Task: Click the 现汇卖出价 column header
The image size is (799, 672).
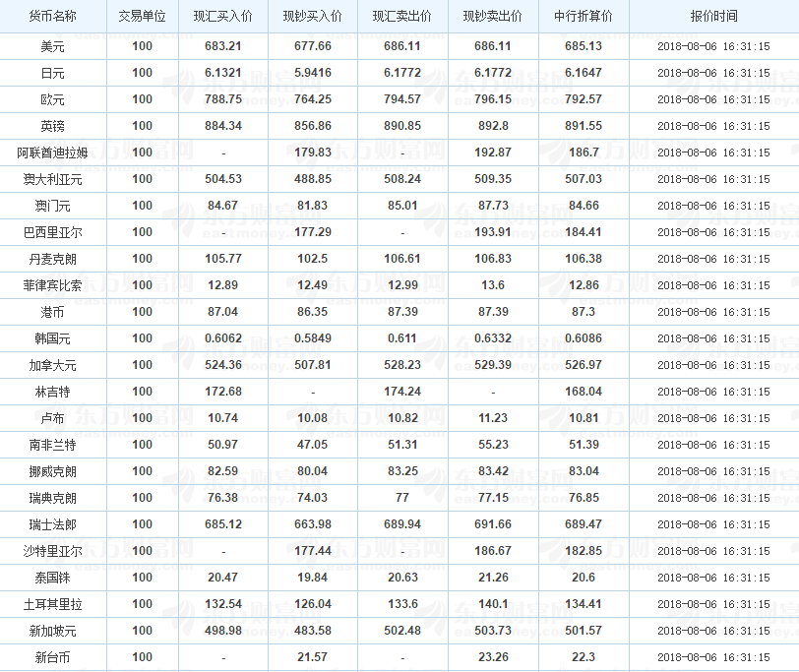Action: (x=402, y=17)
